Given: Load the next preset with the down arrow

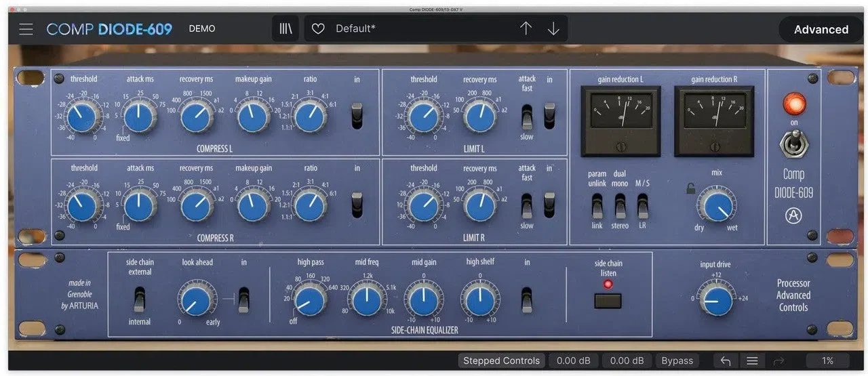Looking at the screenshot, I should coord(553,28).
